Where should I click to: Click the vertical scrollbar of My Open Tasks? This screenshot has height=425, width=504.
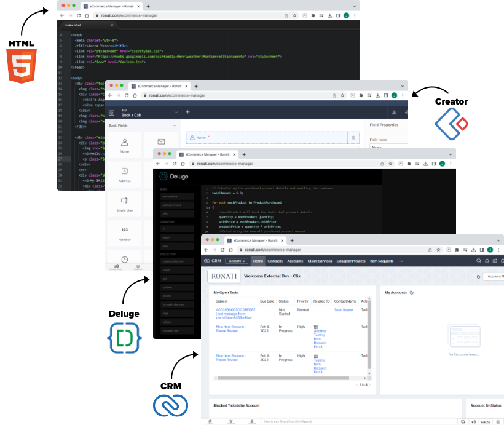point(369,335)
